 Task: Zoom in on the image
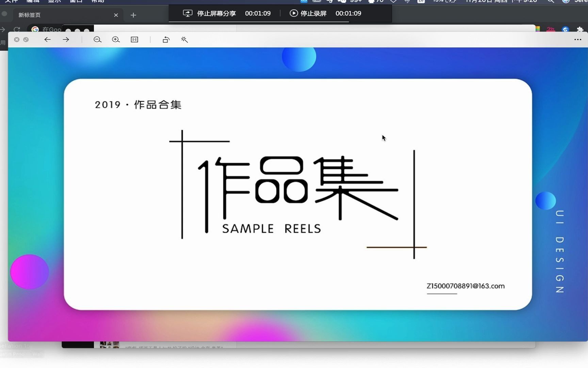(116, 40)
